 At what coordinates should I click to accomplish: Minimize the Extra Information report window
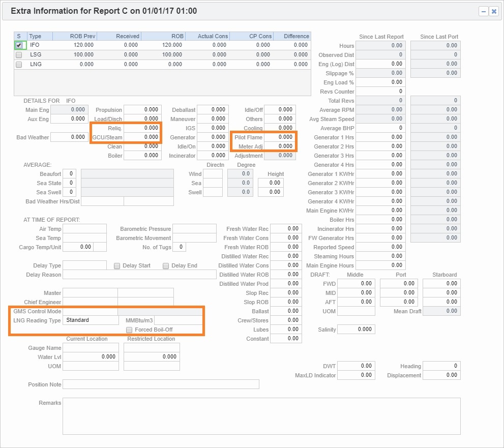coord(482,11)
